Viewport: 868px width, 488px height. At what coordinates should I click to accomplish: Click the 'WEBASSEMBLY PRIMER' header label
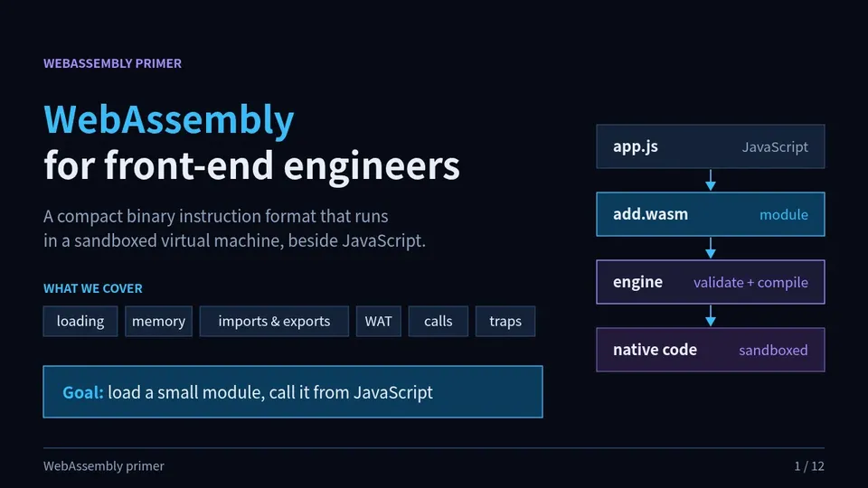pos(112,63)
